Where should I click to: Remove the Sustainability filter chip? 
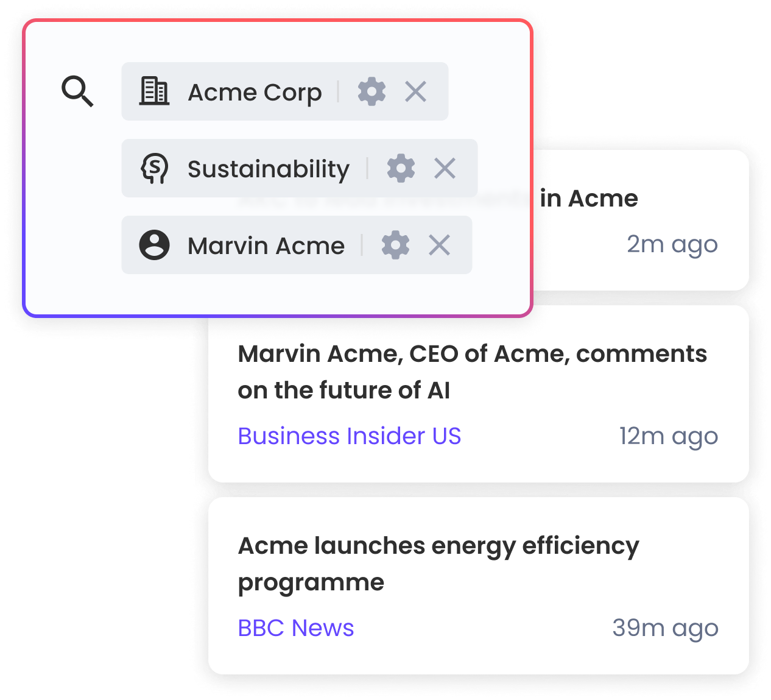(x=445, y=169)
